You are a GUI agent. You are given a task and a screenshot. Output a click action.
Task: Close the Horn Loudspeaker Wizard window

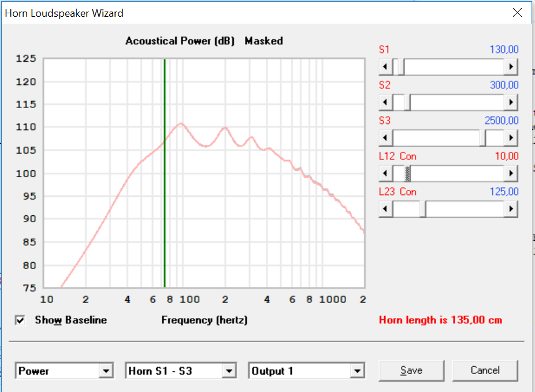[517, 13]
